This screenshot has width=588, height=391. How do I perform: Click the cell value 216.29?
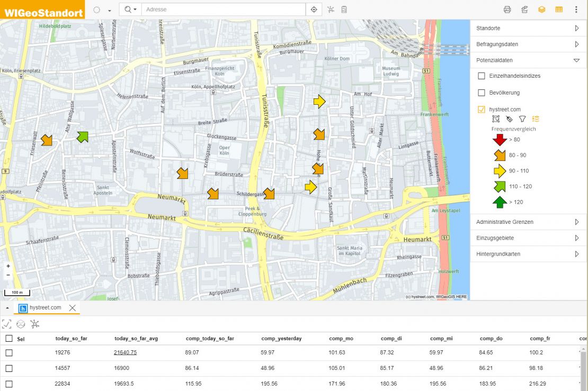538,384
